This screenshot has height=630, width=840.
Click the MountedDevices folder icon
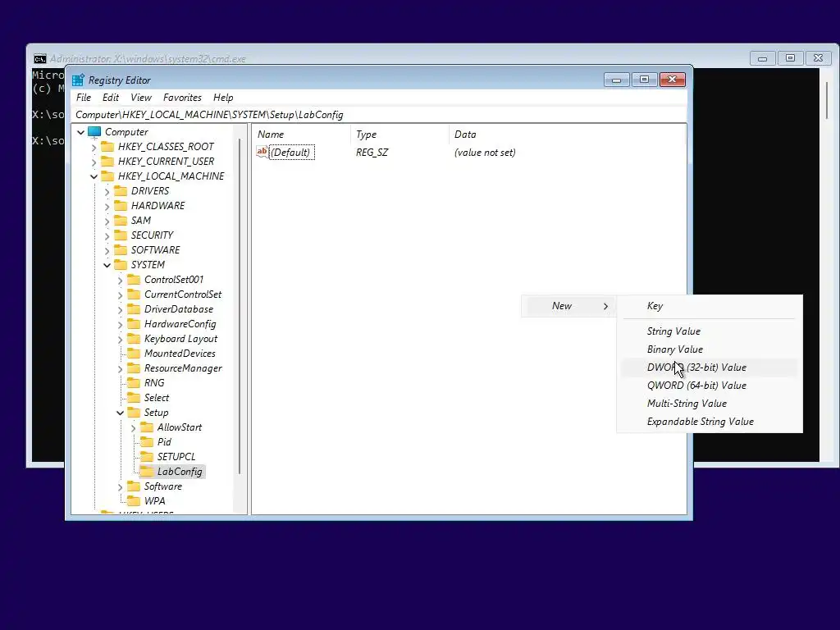134,354
